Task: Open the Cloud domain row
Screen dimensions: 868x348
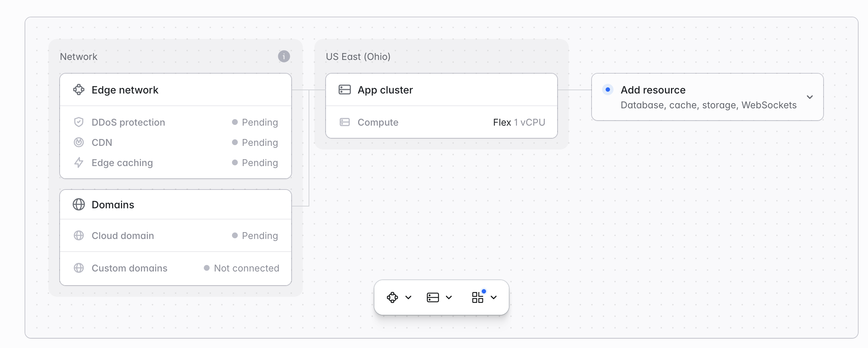Action: 176,235
